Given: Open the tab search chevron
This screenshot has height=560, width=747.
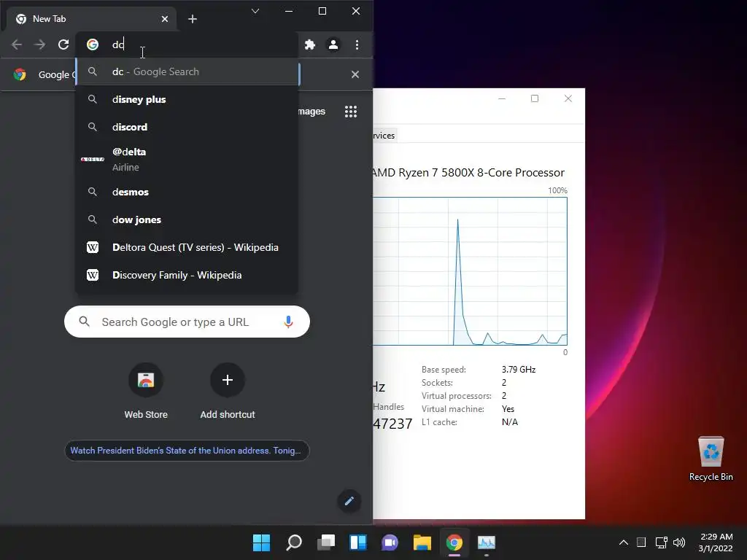Looking at the screenshot, I should click(255, 11).
